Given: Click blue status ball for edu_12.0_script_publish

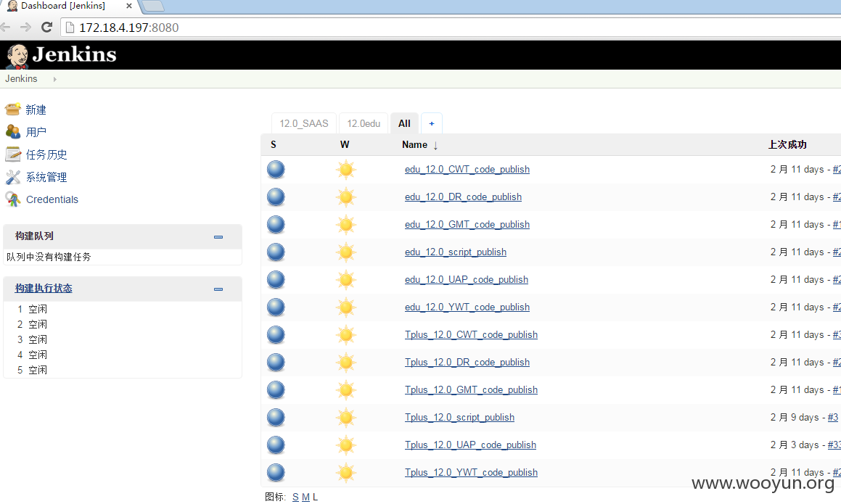Looking at the screenshot, I should pos(276,252).
